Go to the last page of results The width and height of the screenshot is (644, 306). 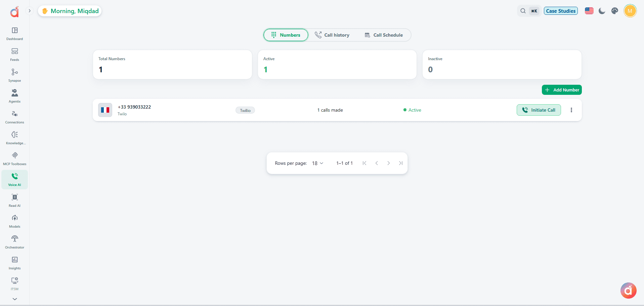401,163
